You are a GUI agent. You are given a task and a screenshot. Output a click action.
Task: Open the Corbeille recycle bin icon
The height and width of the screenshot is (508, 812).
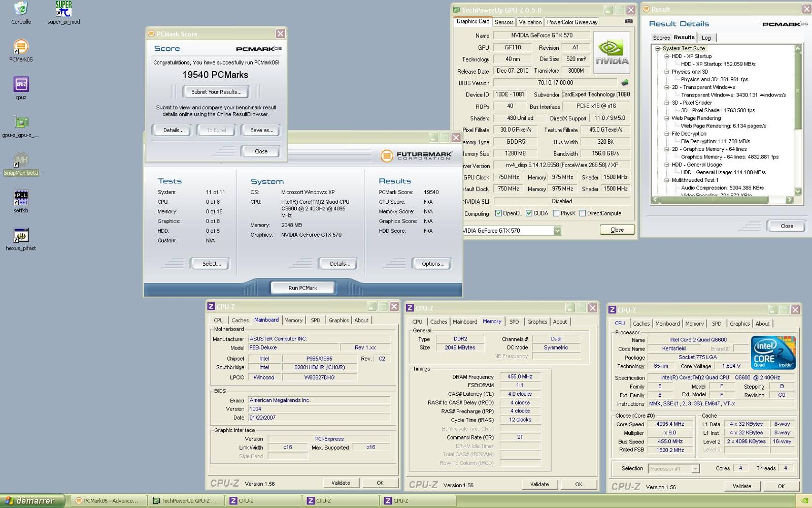pos(21,9)
